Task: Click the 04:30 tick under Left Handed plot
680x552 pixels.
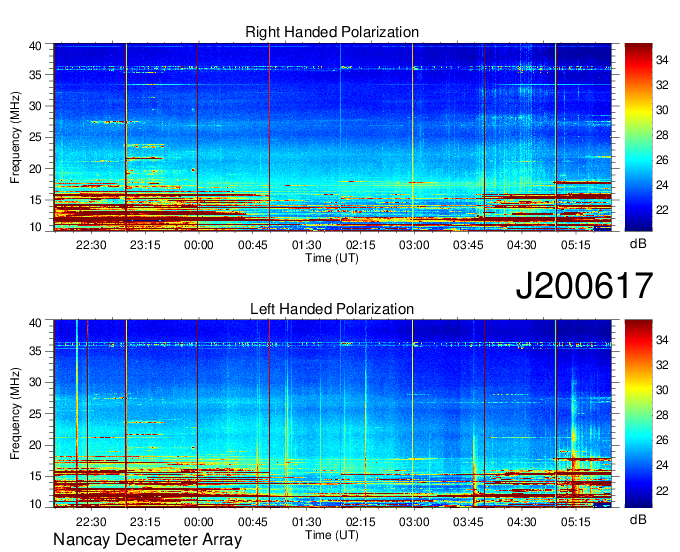Action: coord(522,522)
